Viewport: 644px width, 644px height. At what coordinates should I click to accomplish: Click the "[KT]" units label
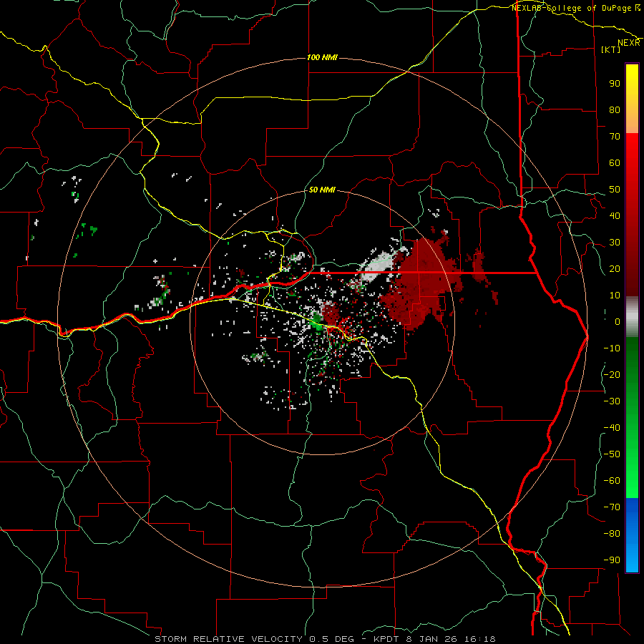(611, 49)
